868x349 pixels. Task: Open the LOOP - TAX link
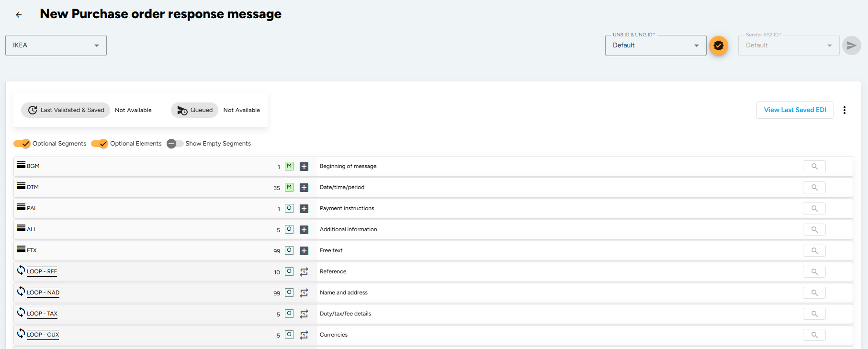(42, 314)
